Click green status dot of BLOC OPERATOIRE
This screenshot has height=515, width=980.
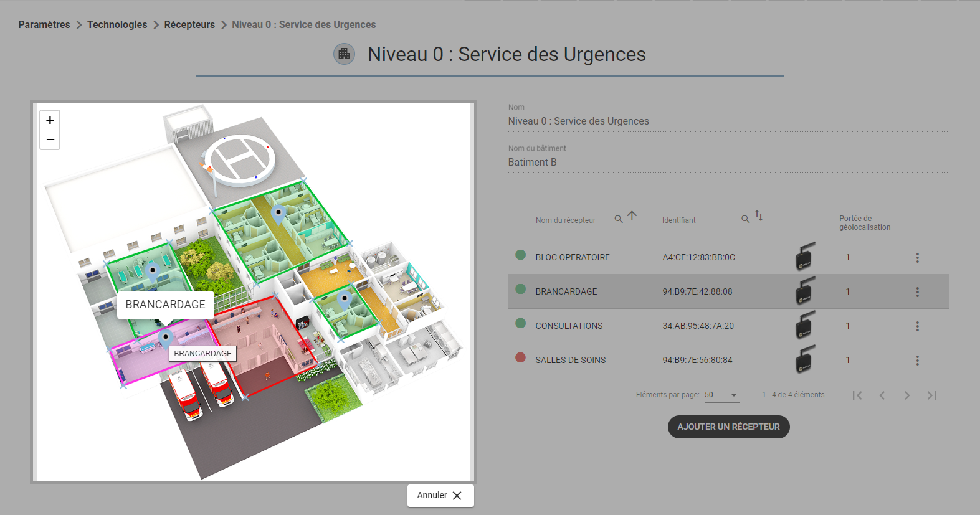click(521, 255)
